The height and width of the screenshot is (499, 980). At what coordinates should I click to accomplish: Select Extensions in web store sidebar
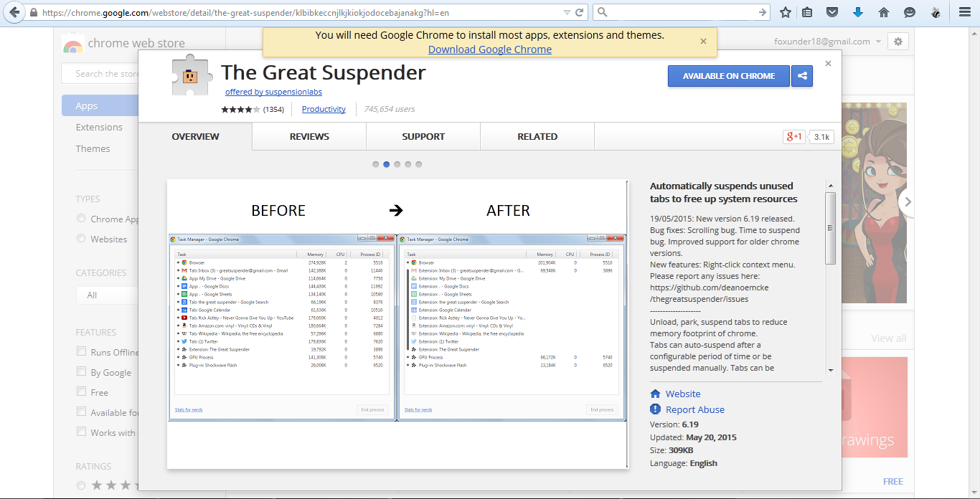coord(99,127)
